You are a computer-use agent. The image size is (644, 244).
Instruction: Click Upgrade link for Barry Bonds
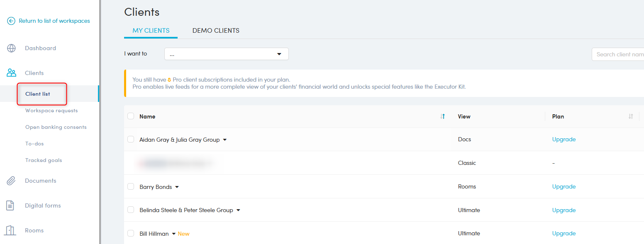pos(563,187)
